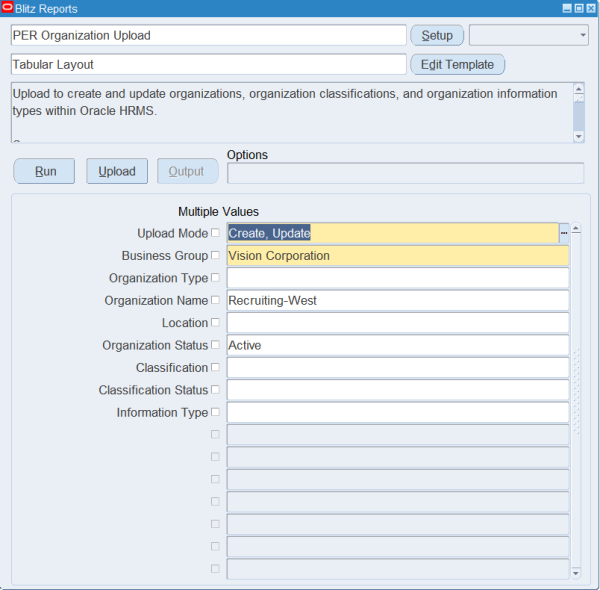Click description box scroll down arrow
600x590 pixels.
tap(579, 136)
